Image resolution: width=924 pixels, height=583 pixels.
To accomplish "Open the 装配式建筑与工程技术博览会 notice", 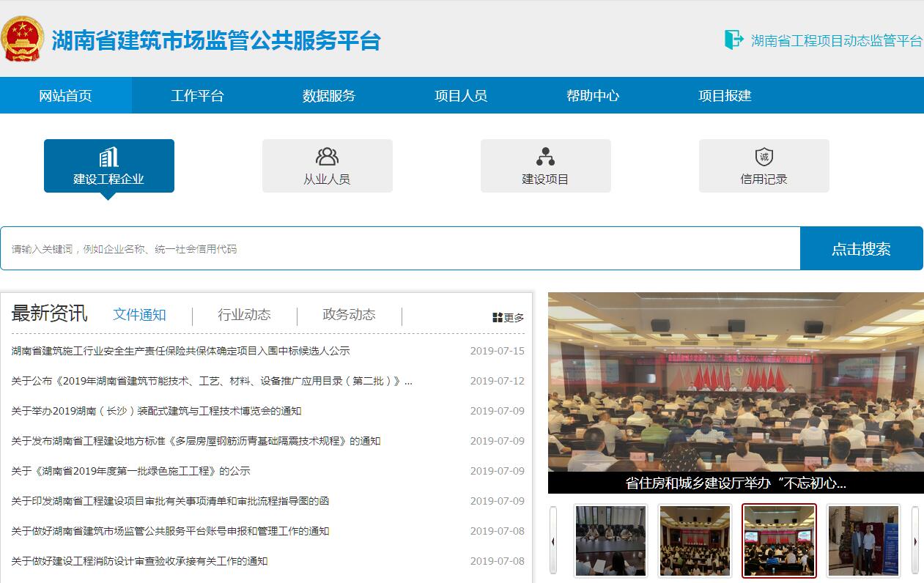I will 156,411.
